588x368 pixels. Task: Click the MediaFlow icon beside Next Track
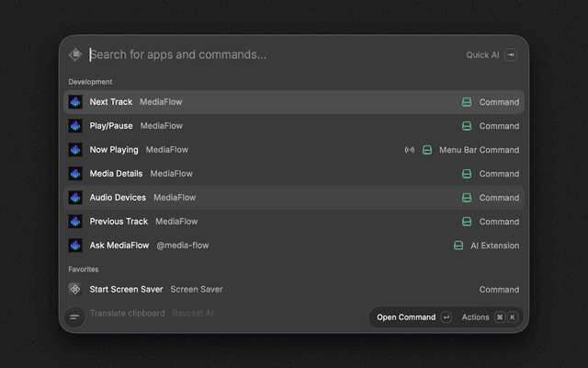tap(75, 102)
